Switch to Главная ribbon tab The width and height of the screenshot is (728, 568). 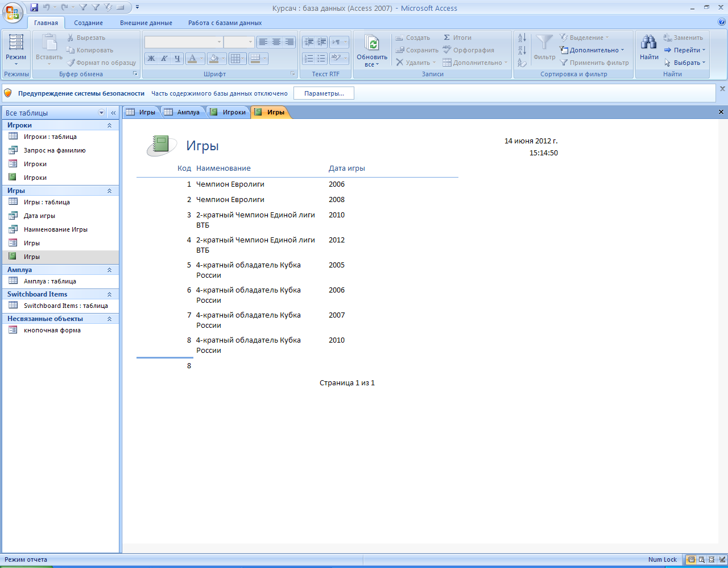point(46,23)
